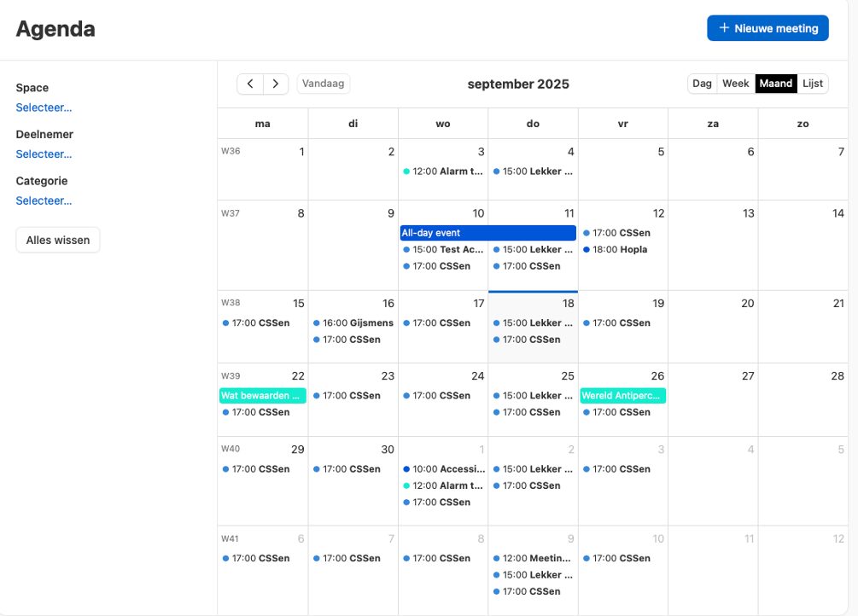The height and width of the screenshot is (616, 858).
Task: Open the Space Selecteer dropdown
Action: pyautogui.click(x=44, y=108)
